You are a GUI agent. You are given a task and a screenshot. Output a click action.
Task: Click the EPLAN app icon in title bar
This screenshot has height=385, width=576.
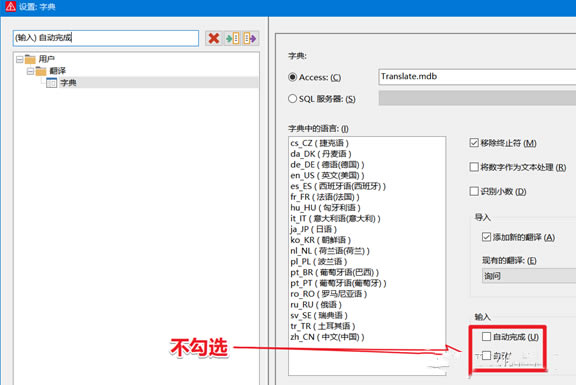(10, 7)
